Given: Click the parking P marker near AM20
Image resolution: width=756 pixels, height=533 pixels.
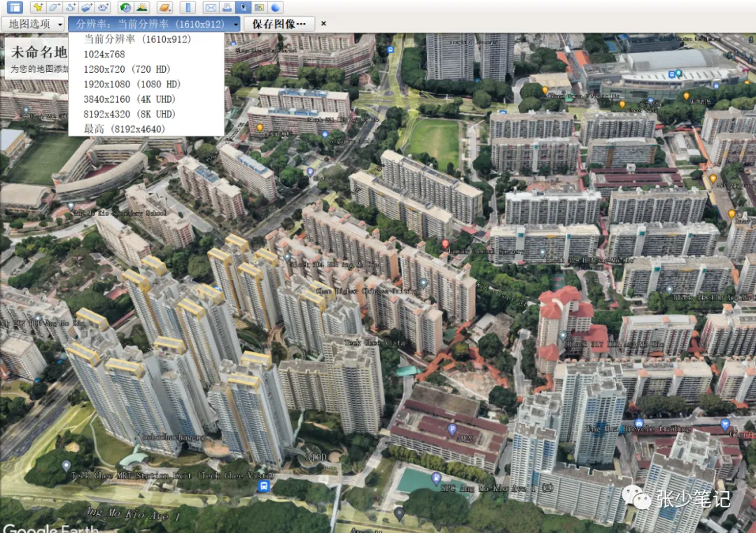Looking at the screenshot, I should [x=451, y=429].
